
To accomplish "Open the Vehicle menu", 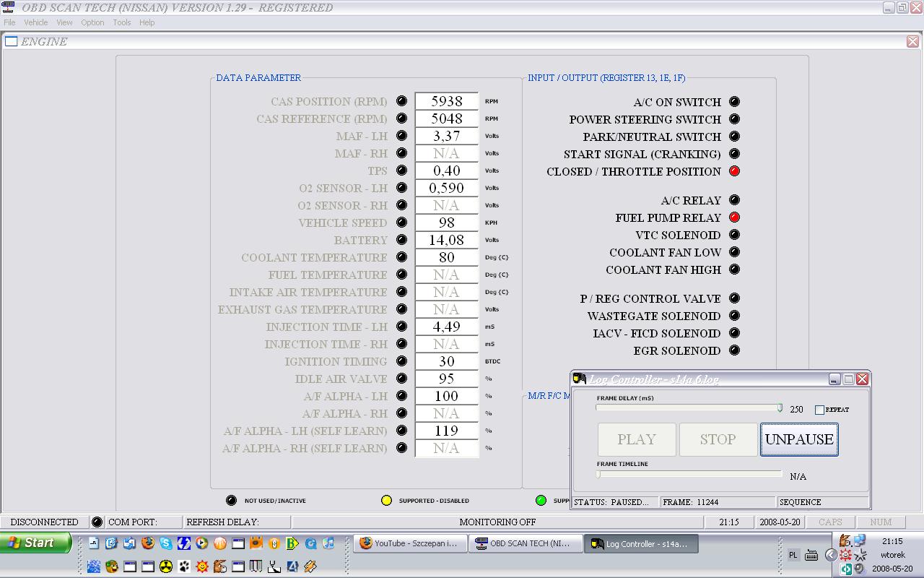I will [x=36, y=22].
